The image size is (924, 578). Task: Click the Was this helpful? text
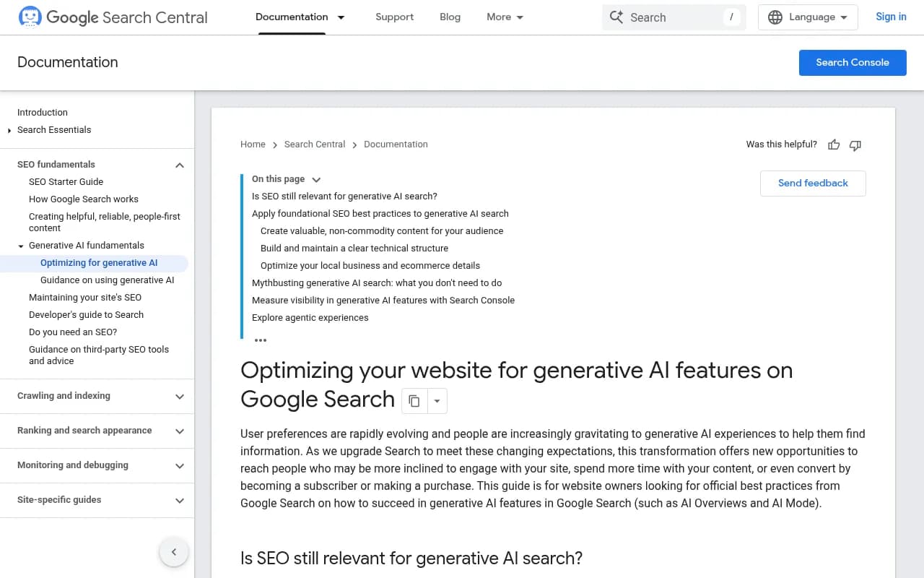[x=782, y=144]
